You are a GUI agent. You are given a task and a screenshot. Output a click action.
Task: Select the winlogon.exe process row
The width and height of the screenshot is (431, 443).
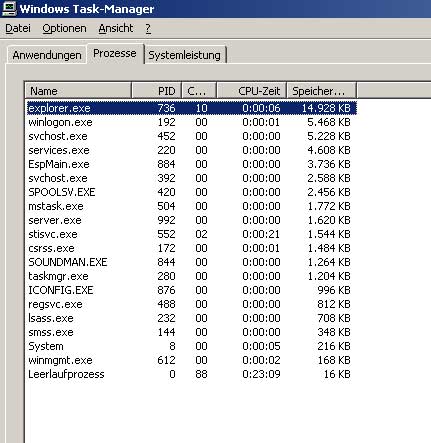point(192,122)
